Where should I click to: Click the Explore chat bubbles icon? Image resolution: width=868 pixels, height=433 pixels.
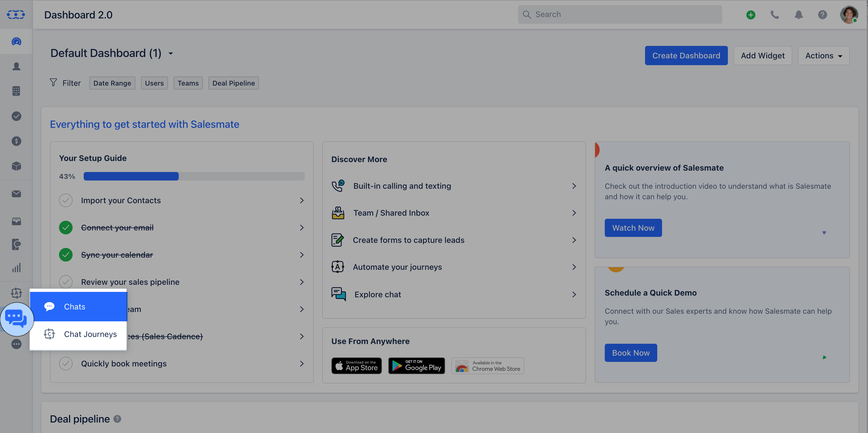[339, 294]
